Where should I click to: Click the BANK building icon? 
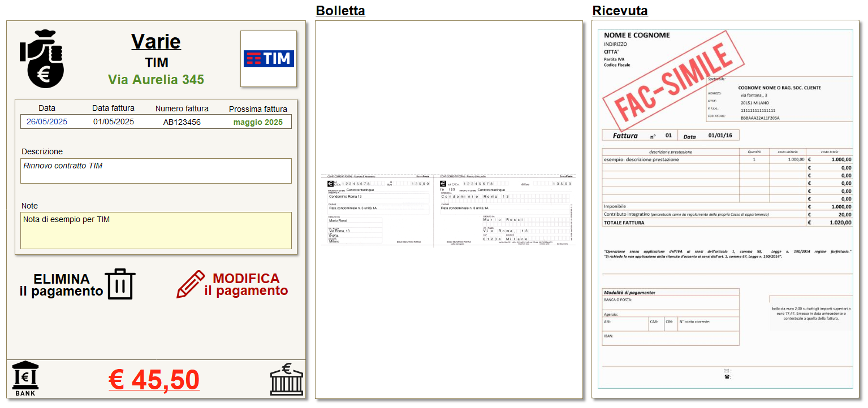click(25, 378)
